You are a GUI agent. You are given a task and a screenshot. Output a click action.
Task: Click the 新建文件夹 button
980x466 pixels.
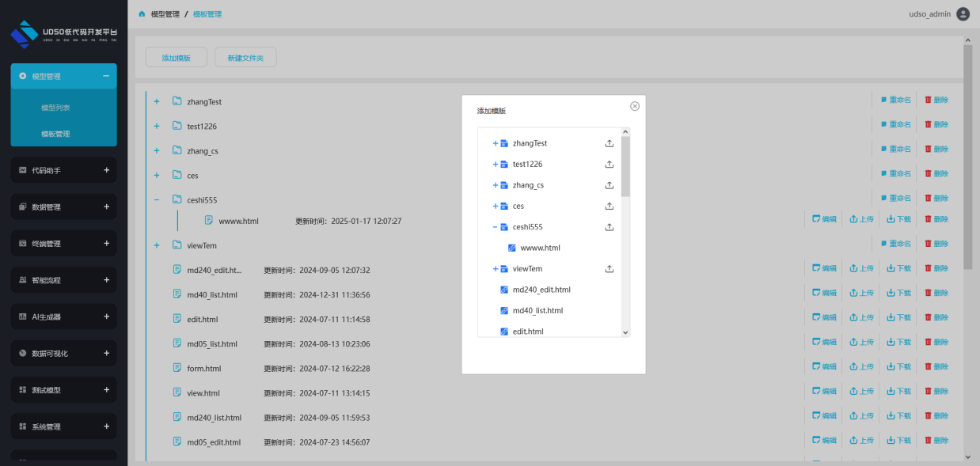pyautogui.click(x=245, y=58)
